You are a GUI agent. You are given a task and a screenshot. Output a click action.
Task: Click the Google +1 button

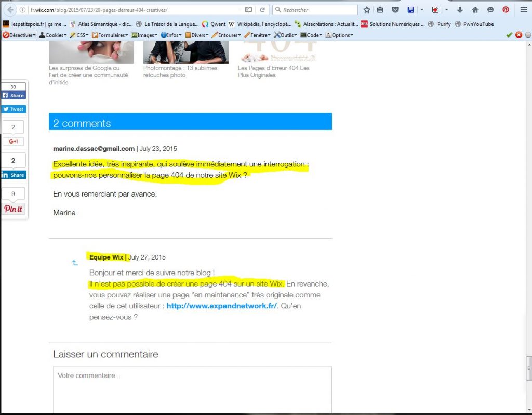coord(13,141)
